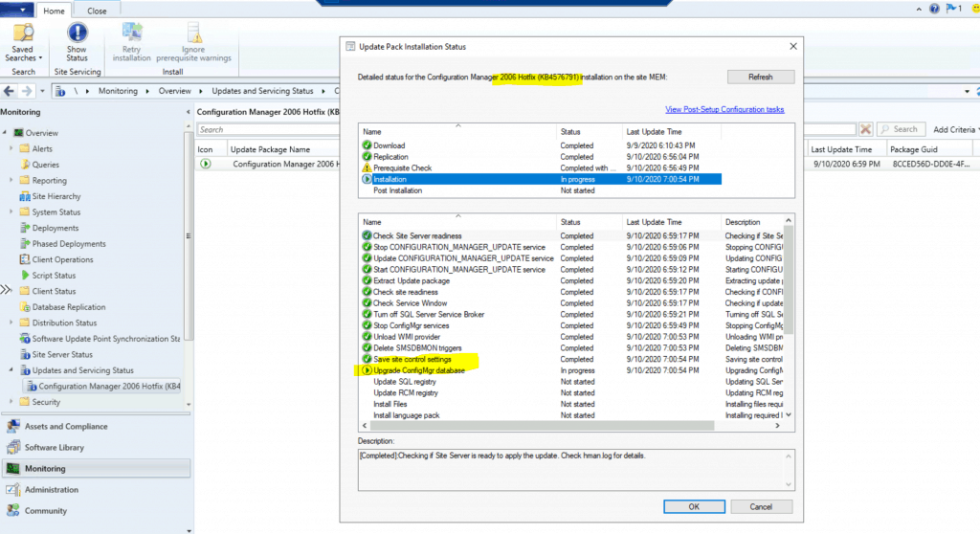
Task: Expand Distribution Status node
Action: click(x=11, y=323)
